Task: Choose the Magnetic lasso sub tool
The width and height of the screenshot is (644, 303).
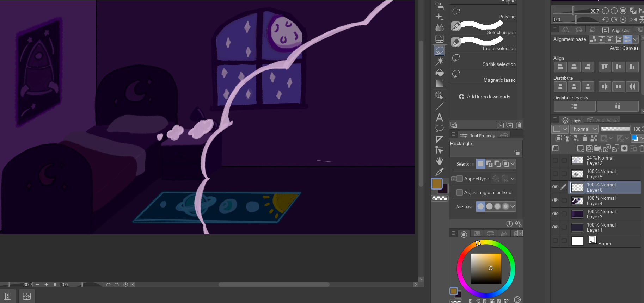Action: point(484,76)
